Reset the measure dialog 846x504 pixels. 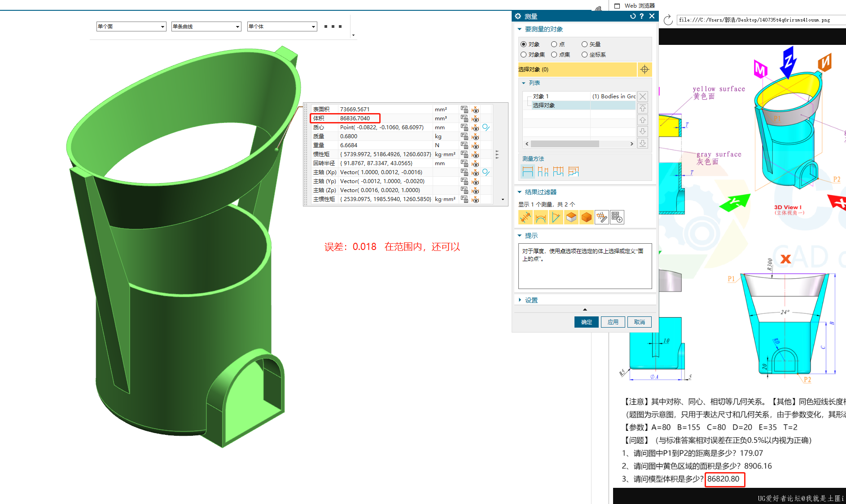point(633,16)
